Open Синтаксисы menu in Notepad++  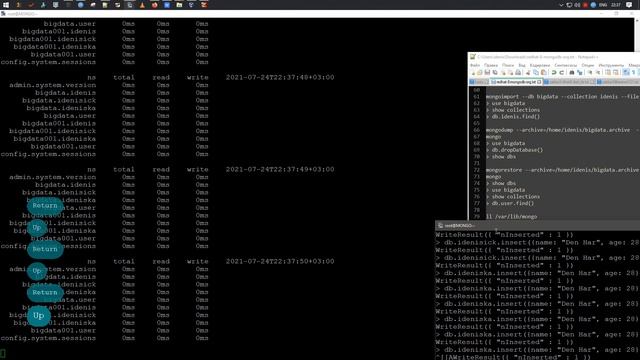566,65
